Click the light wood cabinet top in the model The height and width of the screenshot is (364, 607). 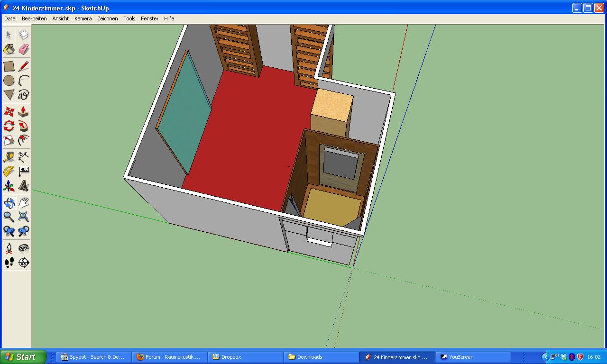point(332,104)
